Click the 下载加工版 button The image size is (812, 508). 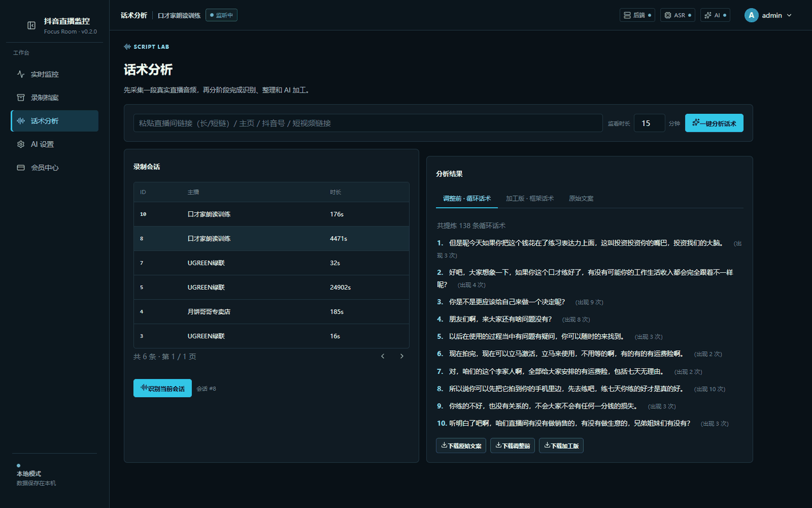pyautogui.click(x=561, y=445)
